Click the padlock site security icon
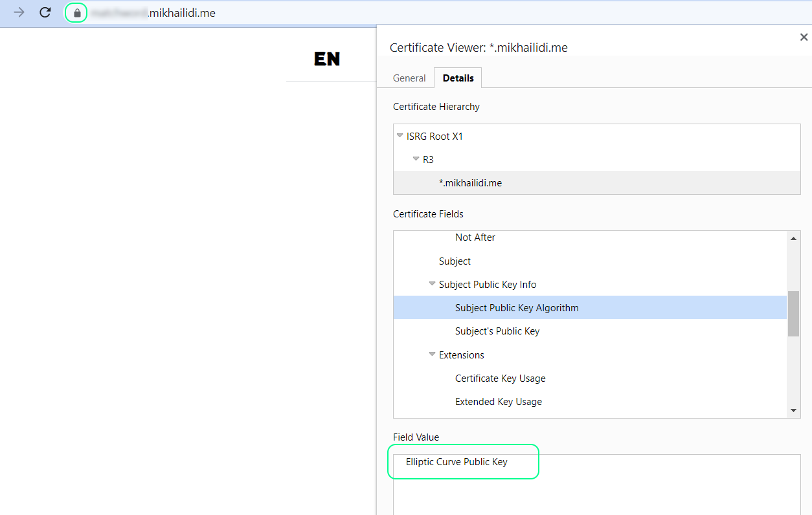Viewport: 812px width, 515px height. [77, 13]
